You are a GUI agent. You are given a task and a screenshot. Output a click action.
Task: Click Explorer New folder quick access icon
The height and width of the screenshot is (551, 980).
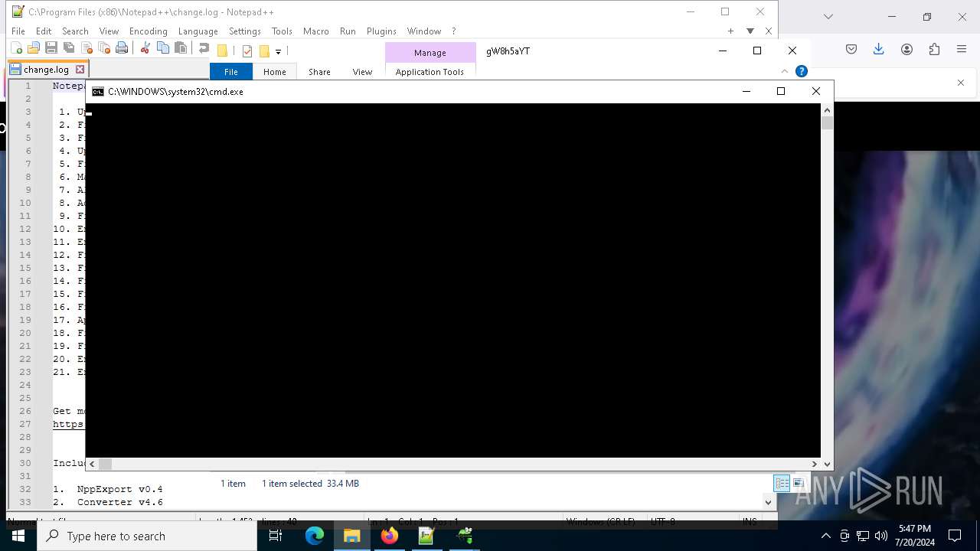click(264, 51)
